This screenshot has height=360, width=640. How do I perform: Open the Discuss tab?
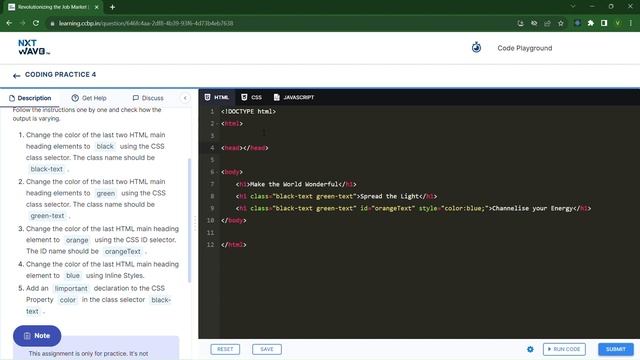tap(148, 98)
